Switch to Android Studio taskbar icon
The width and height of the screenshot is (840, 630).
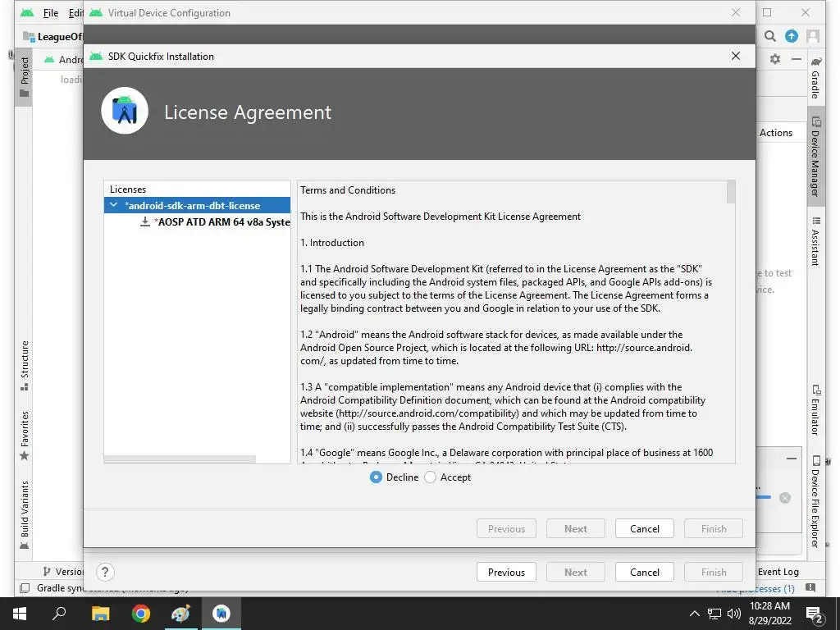221,614
